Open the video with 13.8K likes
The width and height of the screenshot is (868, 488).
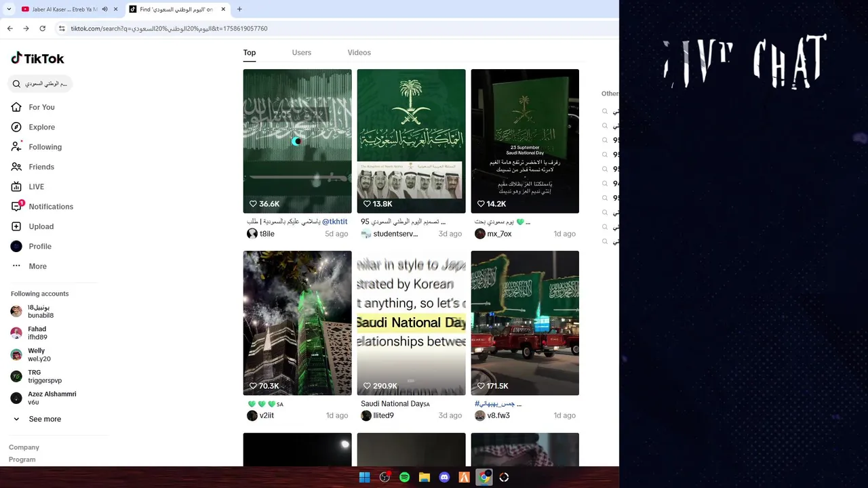(x=411, y=141)
